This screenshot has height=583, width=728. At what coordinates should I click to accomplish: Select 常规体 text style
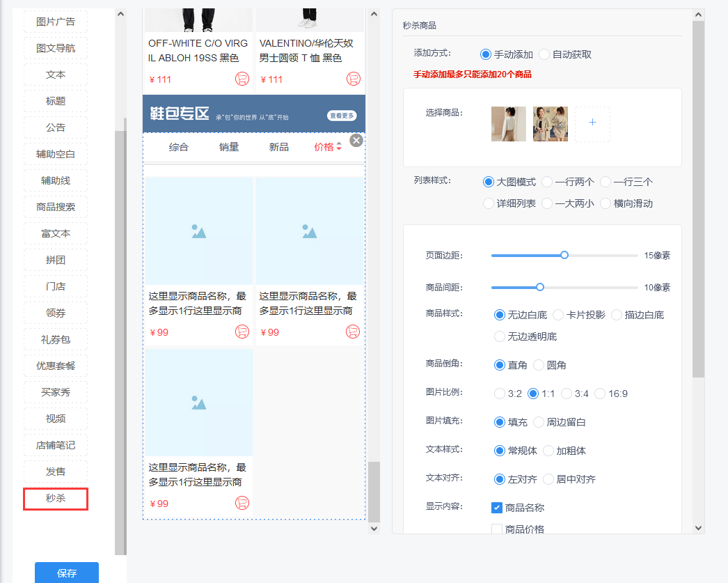tap(499, 451)
